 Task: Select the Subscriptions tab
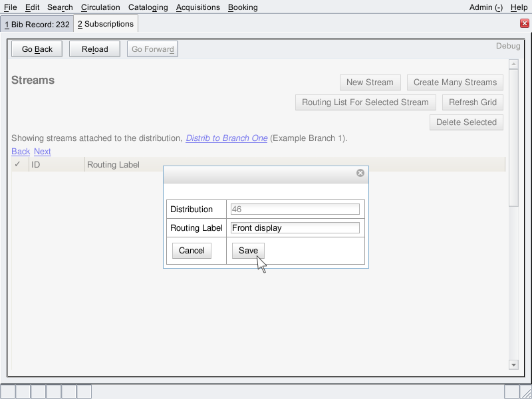click(x=106, y=24)
